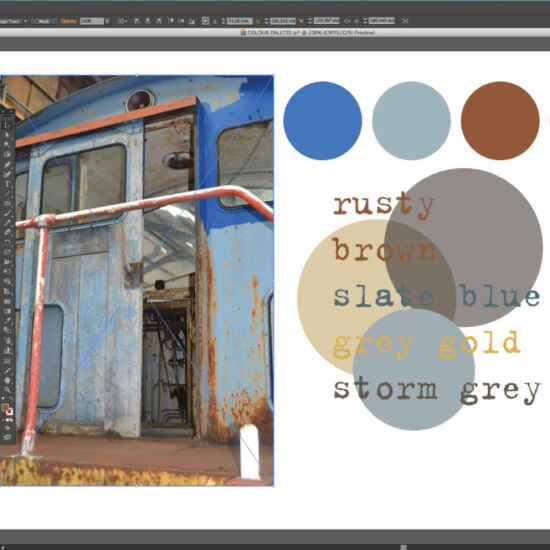Click the fill and stroke swatch in toolbar
Screen dimensions: 550x550
7,409
